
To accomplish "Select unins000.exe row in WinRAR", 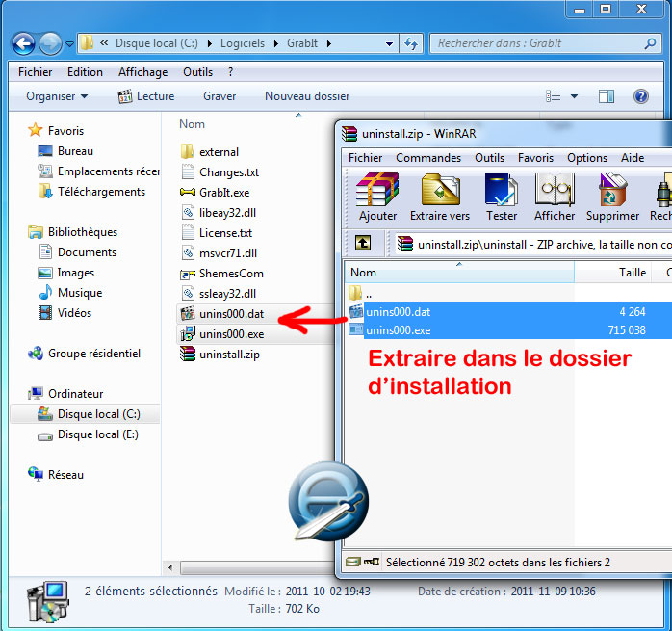I will point(509,329).
